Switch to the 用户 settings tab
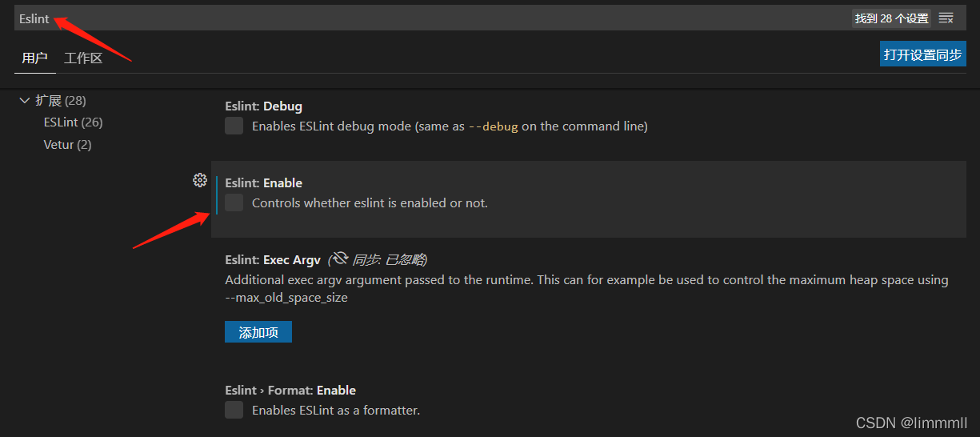This screenshot has height=437, width=980. pos(34,58)
